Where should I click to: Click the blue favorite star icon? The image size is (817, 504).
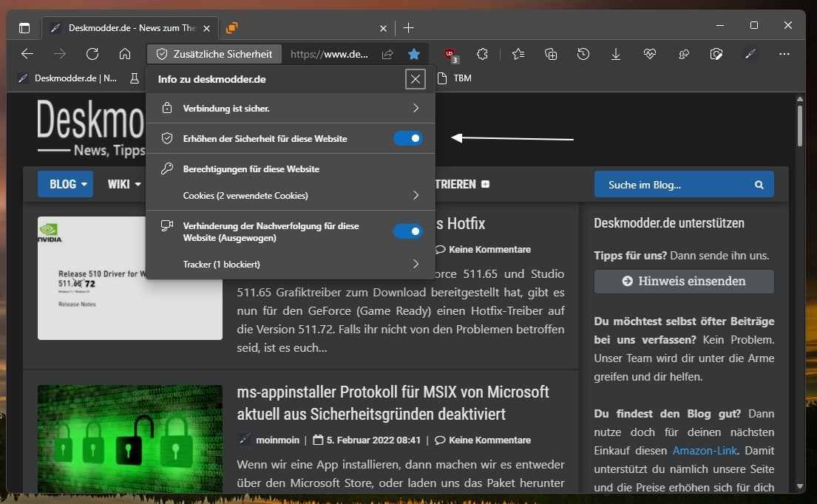click(414, 54)
